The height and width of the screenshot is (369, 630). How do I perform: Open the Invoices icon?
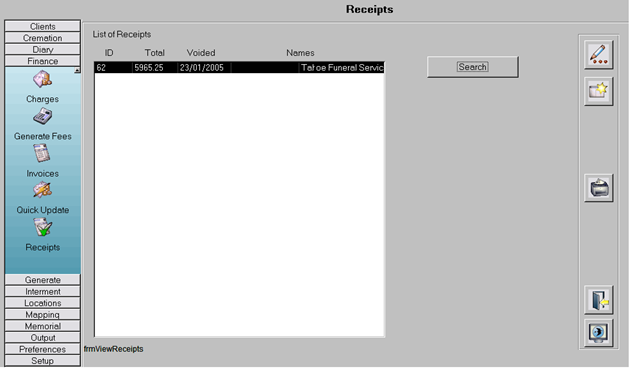[x=42, y=153]
